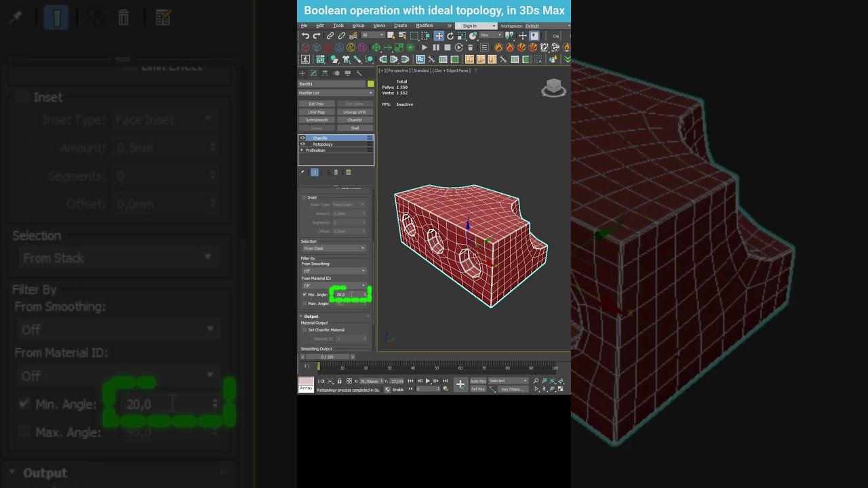Viewport: 868px width, 488px height.
Task: Open the Workspaces Default dropdown
Action: [548, 26]
